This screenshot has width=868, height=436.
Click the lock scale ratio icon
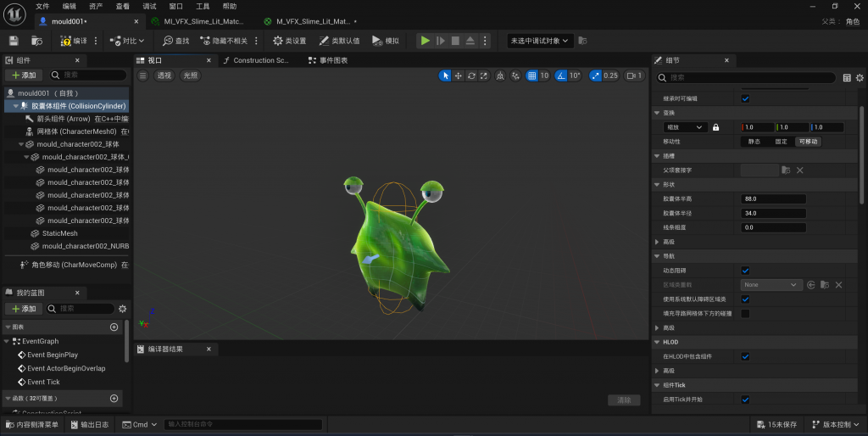coord(716,127)
